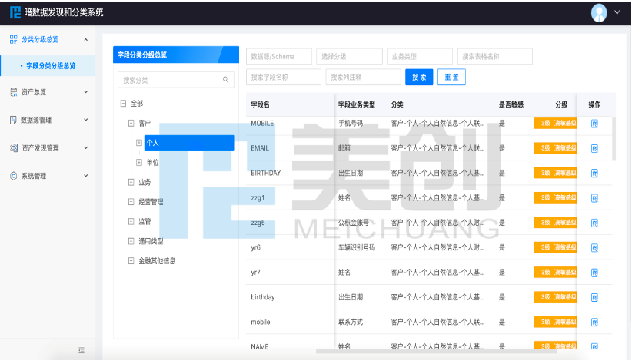
Task: Click action icon in yr6 row
Action: (594, 247)
